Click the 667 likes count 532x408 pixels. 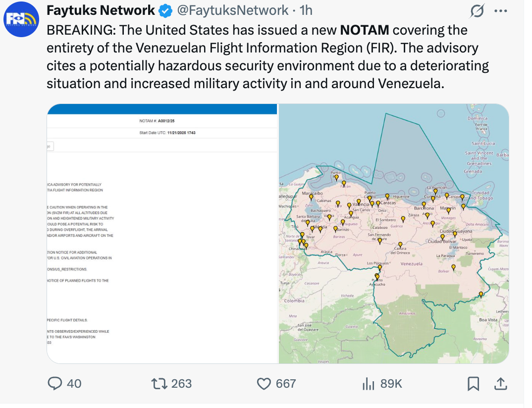point(286,383)
